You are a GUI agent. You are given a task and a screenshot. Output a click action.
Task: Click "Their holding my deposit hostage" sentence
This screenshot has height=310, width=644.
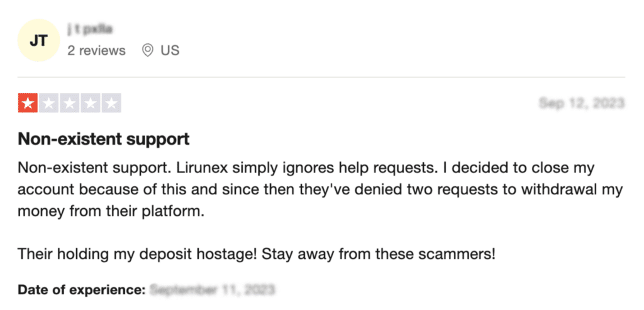[x=138, y=255]
